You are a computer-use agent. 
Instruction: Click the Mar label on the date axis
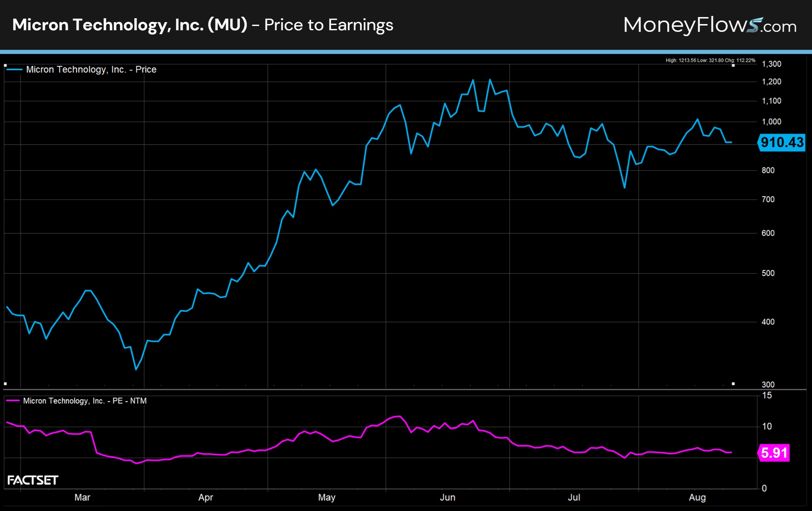click(x=82, y=497)
